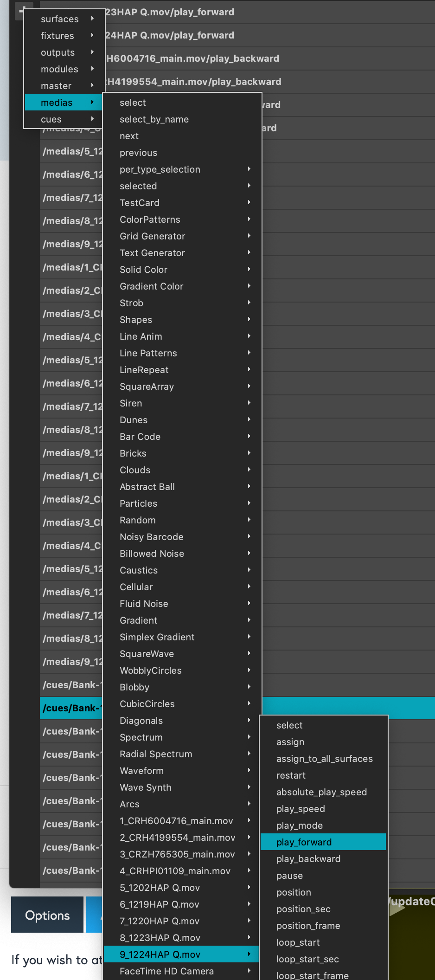Expand the ColorPatterns submenu
This screenshot has height=980, width=435.
click(x=182, y=219)
